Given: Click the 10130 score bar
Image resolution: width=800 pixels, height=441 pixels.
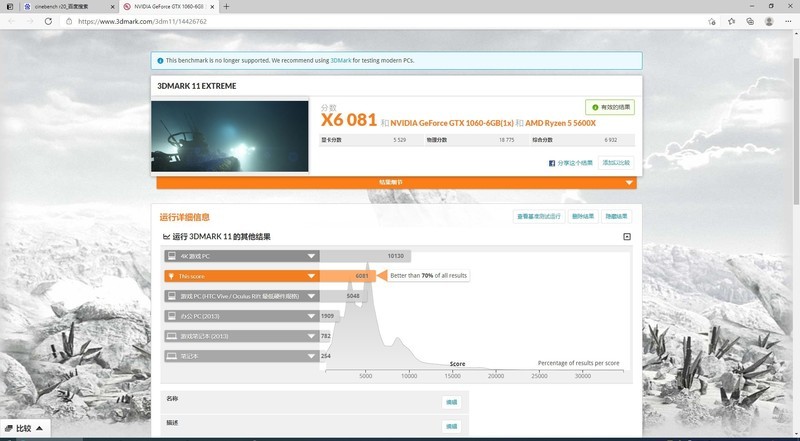Looking at the screenshot, I should click(365, 256).
